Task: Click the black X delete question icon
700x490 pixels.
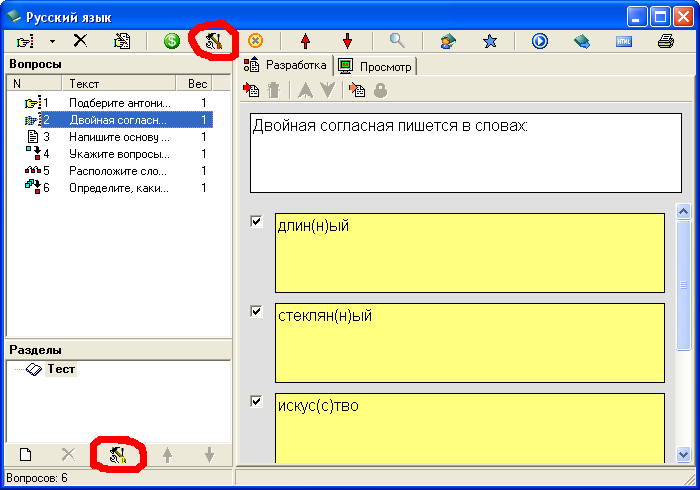Action: [80, 41]
